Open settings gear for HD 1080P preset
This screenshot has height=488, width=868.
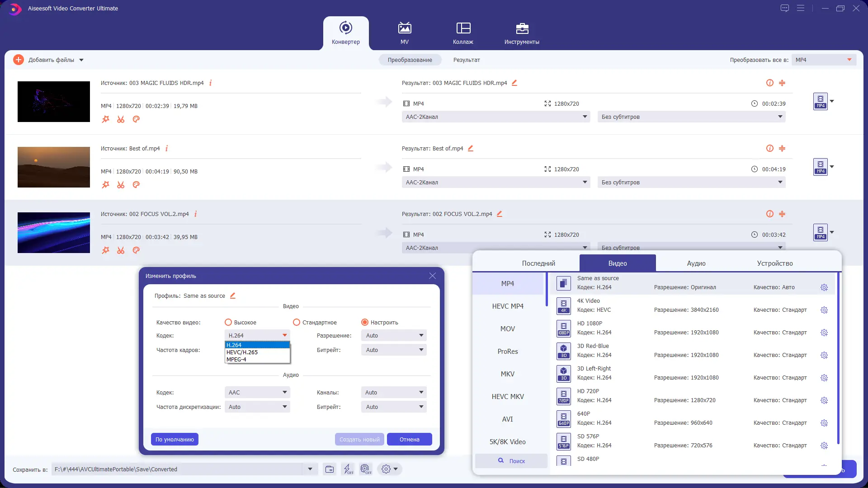[824, 333]
